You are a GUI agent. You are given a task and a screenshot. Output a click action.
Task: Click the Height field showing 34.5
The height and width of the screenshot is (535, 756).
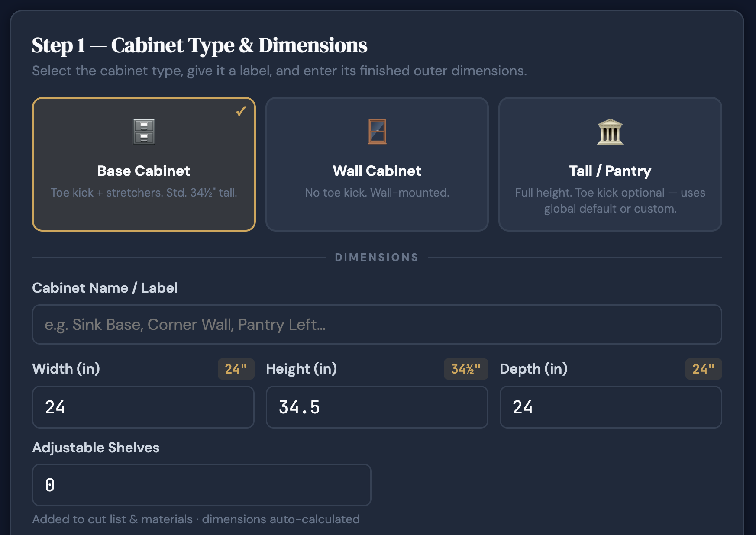click(x=376, y=407)
